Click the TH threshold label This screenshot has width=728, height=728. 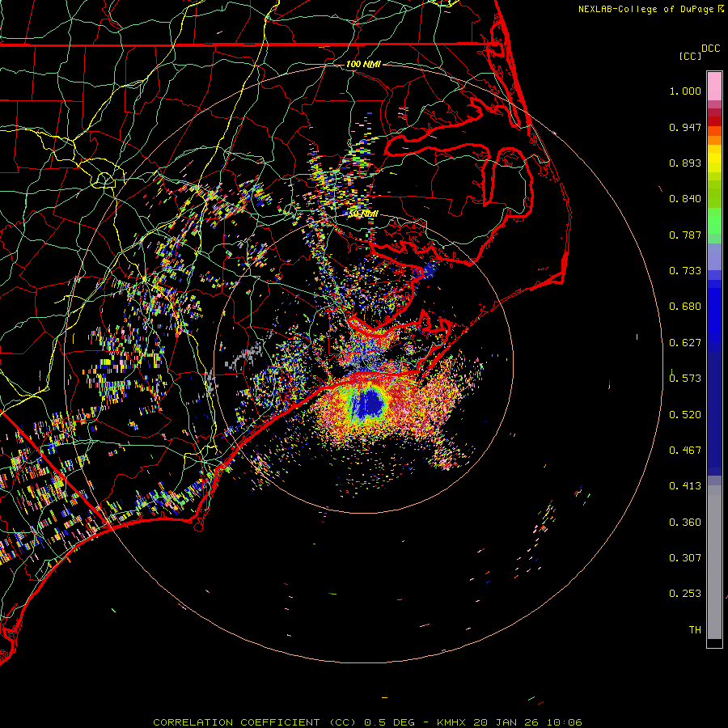coord(695,630)
